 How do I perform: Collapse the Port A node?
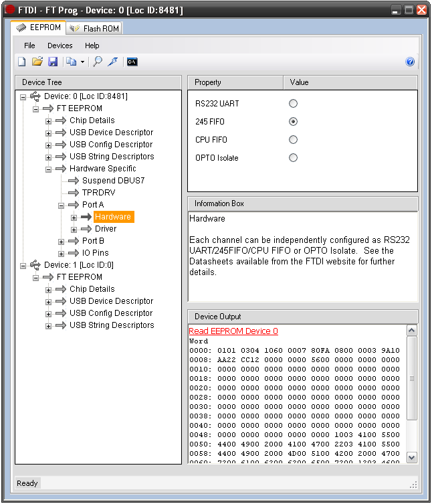(x=61, y=205)
